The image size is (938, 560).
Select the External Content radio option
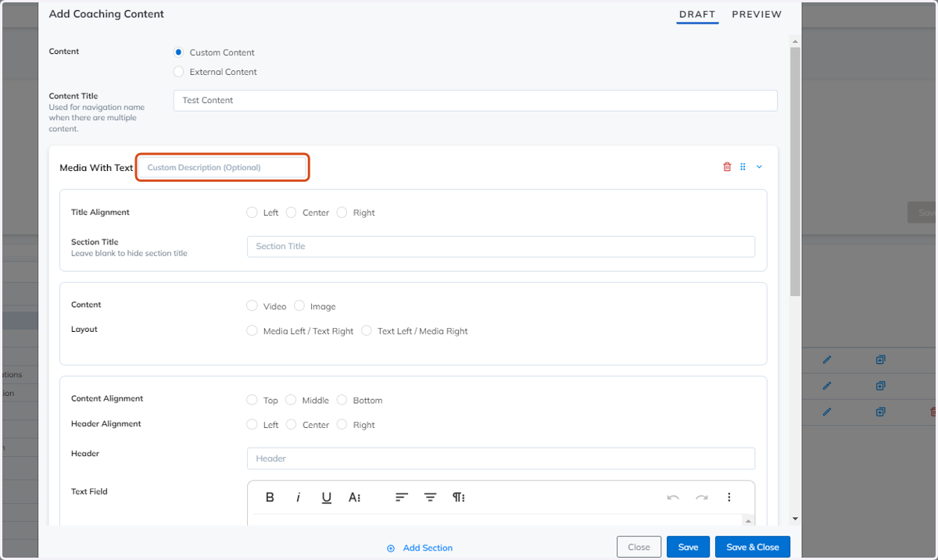click(179, 72)
